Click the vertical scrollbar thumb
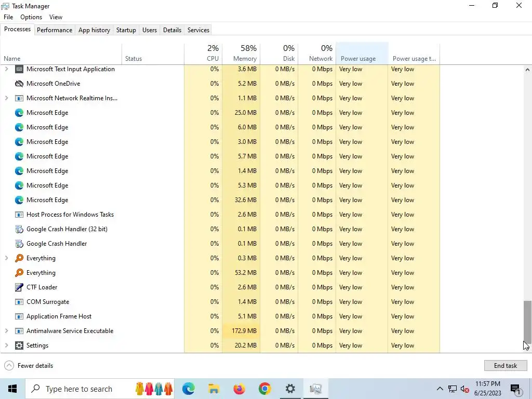Viewport: 532px width, 399px height. pos(527,322)
